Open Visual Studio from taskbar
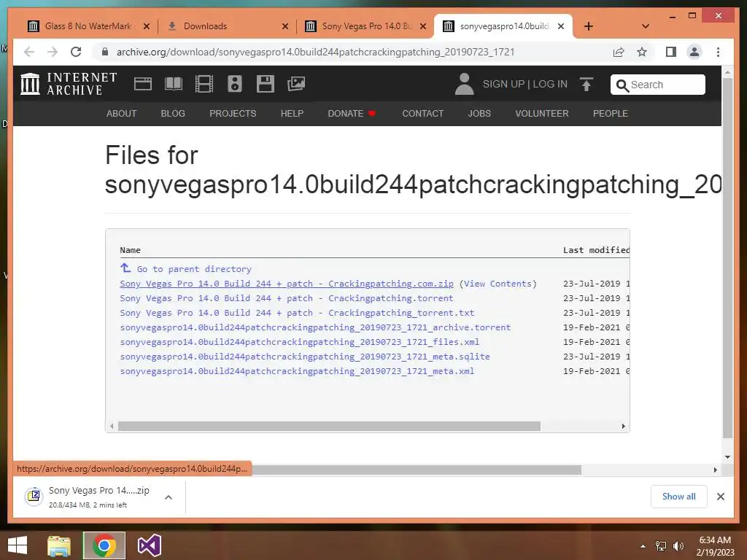This screenshot has width=747, height=560. 149,545
